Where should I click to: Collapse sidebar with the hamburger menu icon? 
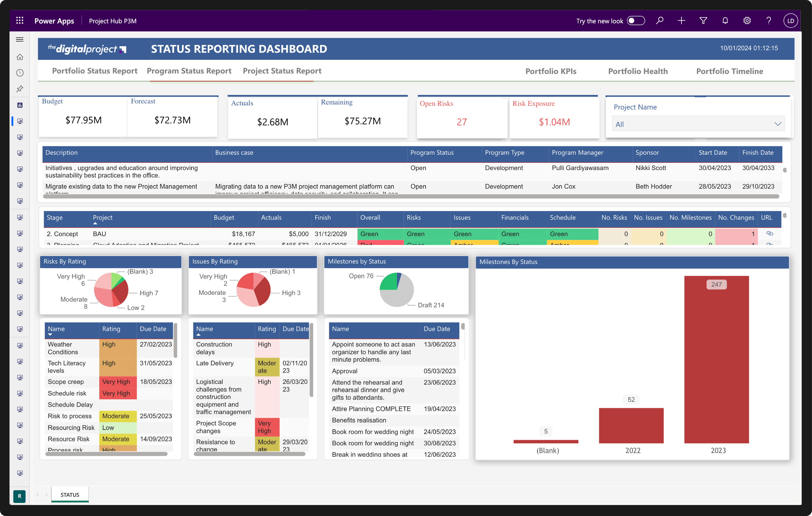pos(20,40)
